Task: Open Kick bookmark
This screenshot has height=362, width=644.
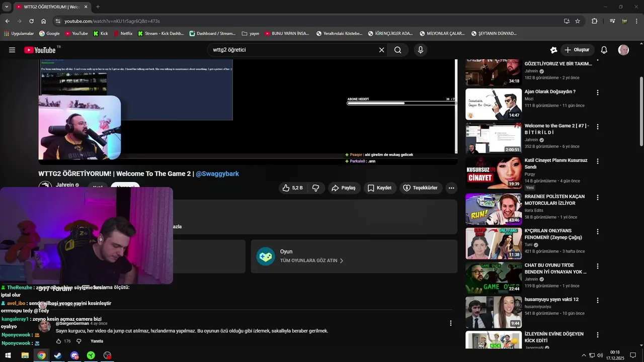Action: coord(101,34)
